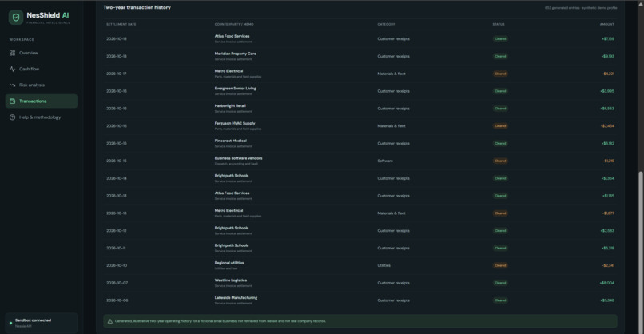Click Evergreen Senior Living counterparty
The height and width of the screenshot is (334, 644).
coord(236,89)
